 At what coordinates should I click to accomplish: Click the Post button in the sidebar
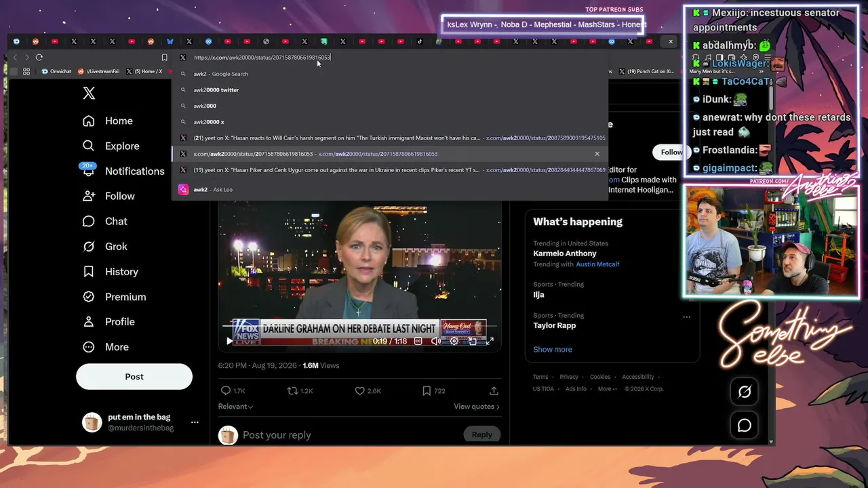point(134,377)
